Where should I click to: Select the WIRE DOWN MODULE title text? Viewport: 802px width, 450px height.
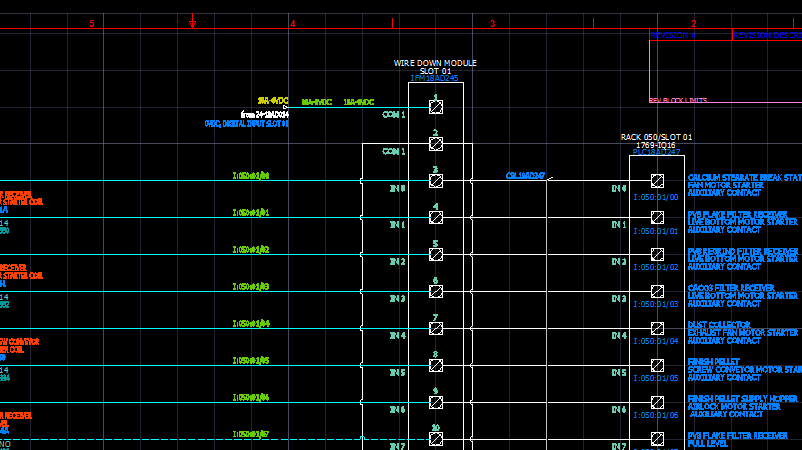tap(435, 63)
